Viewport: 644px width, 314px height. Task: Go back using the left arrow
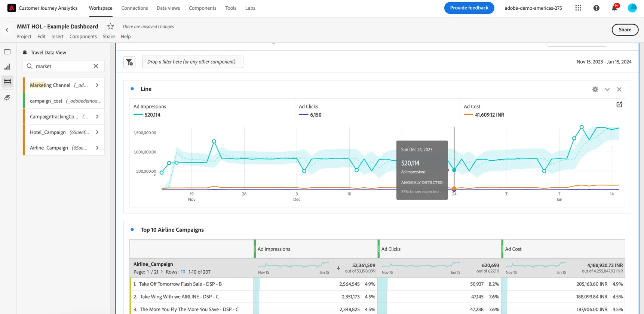pos(7,30)
